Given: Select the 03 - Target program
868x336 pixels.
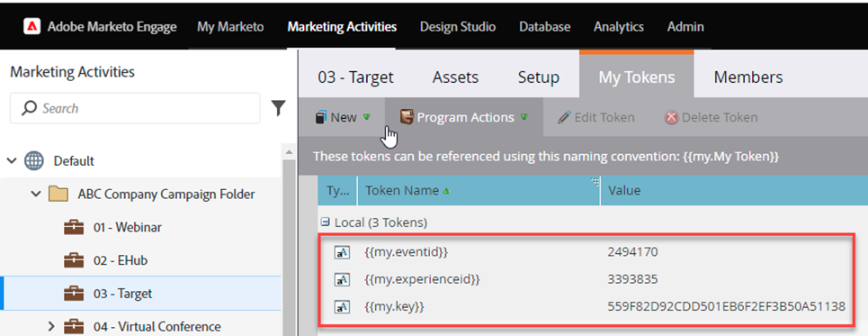Looking at the screenshot, I should coord(122,293).
